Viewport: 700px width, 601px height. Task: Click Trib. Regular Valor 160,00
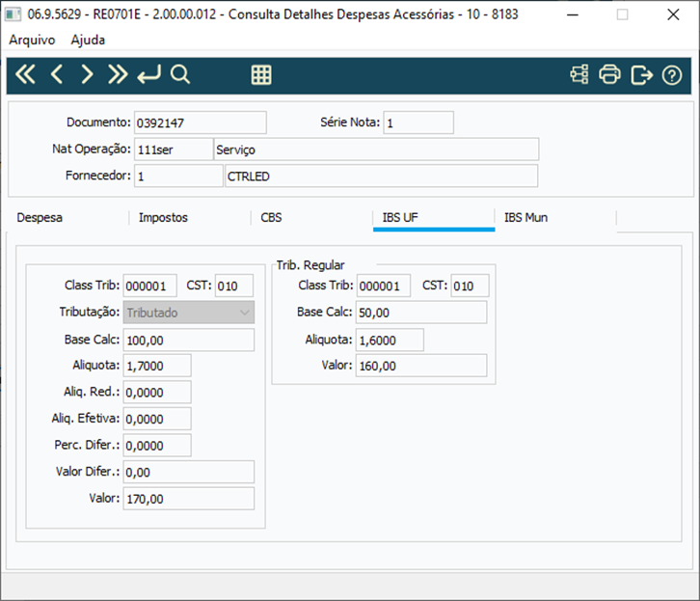click(421, 366)
